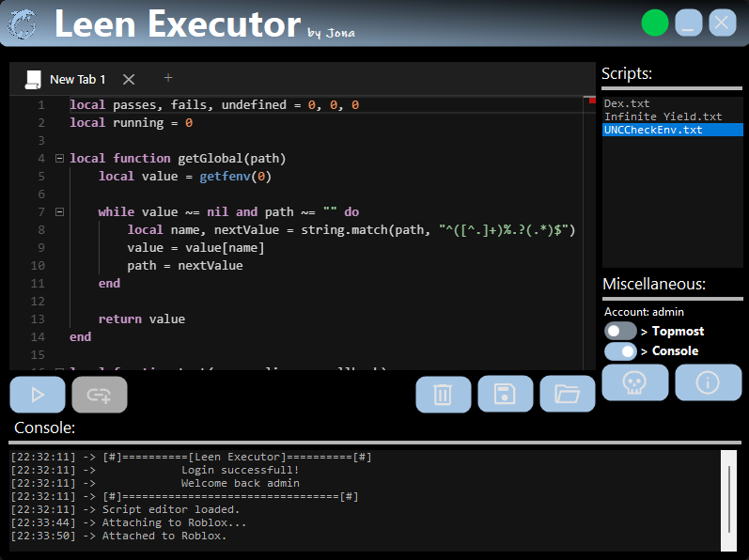Open Infinite Yield.txt from scripts list
749x560 pixels.
tap(663, 117)
